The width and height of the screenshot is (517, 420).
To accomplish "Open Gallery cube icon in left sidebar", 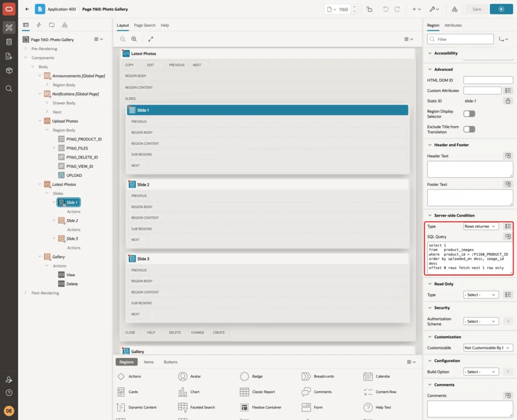I will pyautogui.click(x=9, y=71).
